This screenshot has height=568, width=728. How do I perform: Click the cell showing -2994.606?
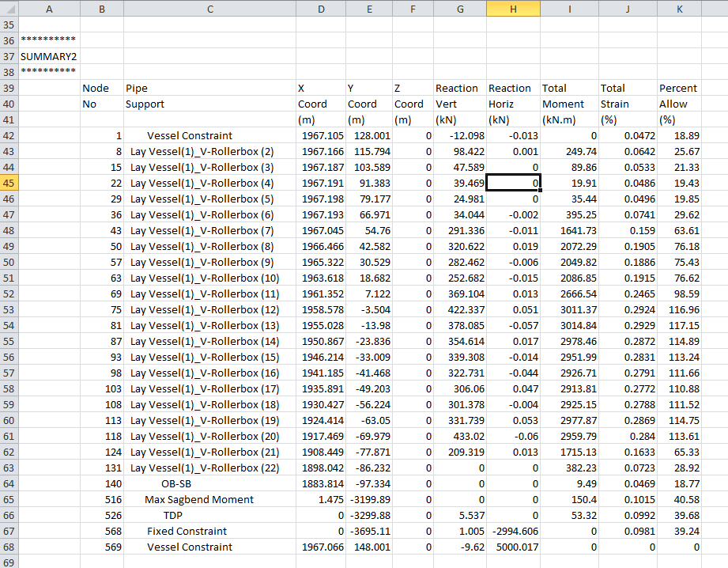pos(513,531)
